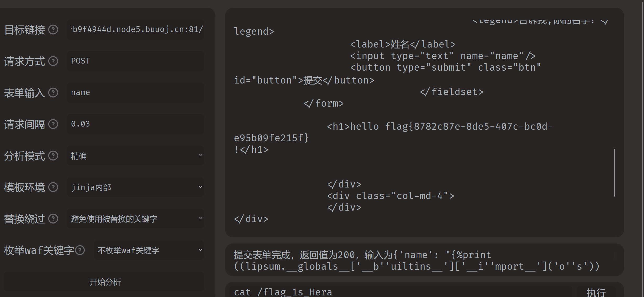The image size is (644, 297).
Task: Show help for 替换绕过 option
Action: 53,219
